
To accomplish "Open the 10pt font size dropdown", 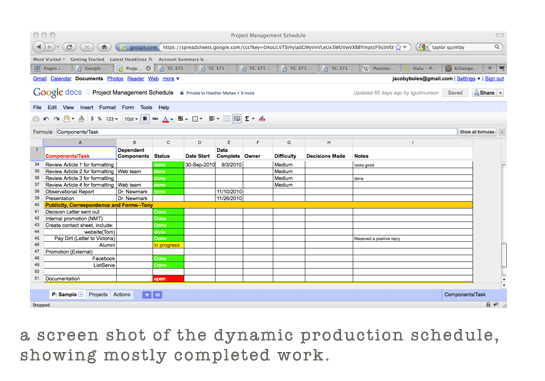I will point(131,119).
